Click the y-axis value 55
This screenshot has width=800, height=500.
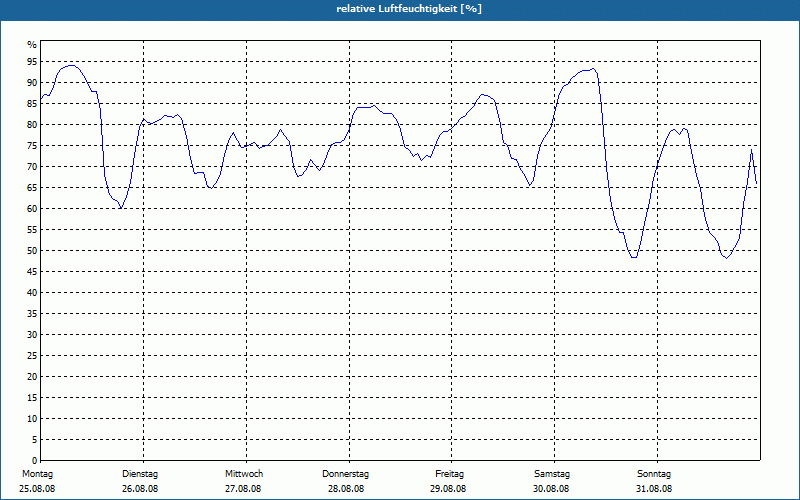[32, 230]
